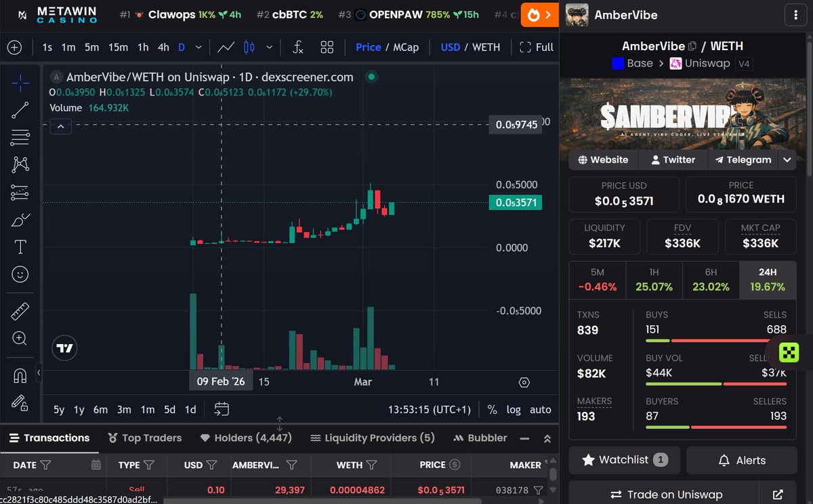
Task: Filter transactions by WETH amount
Action: 371,465
